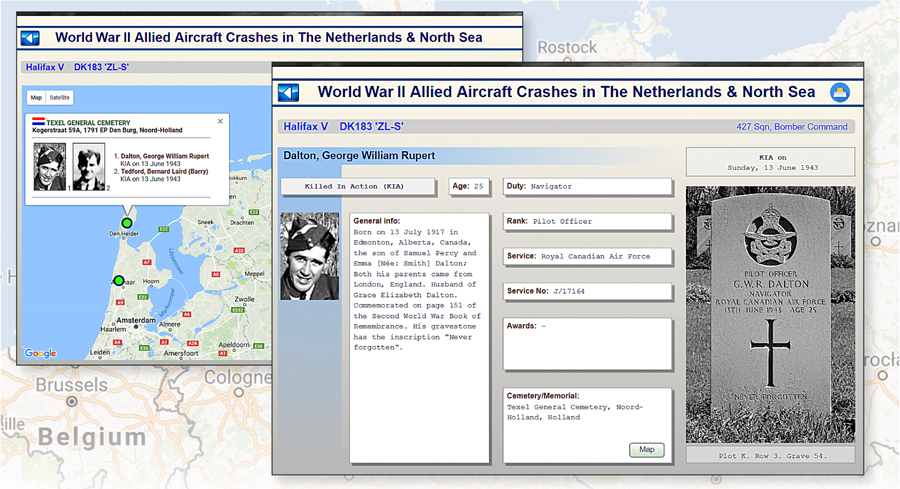Open Tedford portrait thumbnail in map popup
The height and width of the screenshot is (489, 900).
[89, 167]
